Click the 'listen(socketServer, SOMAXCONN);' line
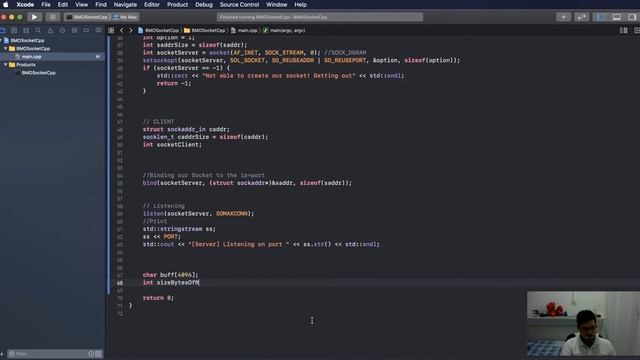640x360 pixels. coord(198,214)
